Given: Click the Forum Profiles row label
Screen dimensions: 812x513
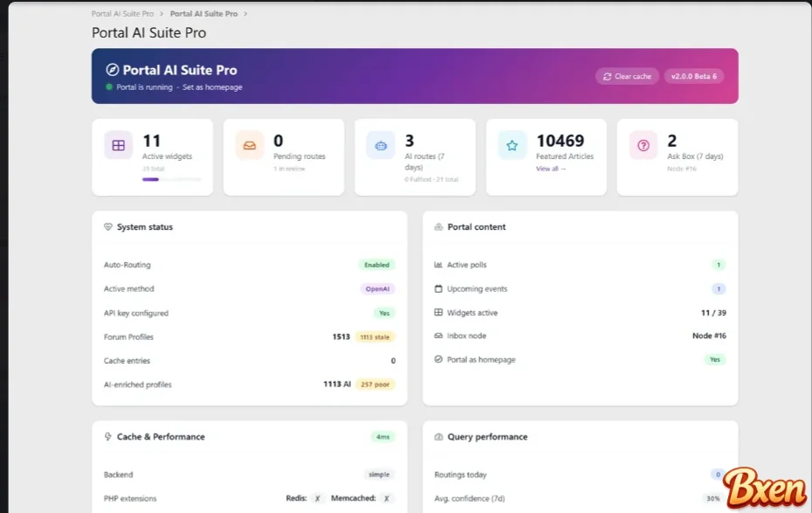Looking at the screenshot, I should pos(128,336).
